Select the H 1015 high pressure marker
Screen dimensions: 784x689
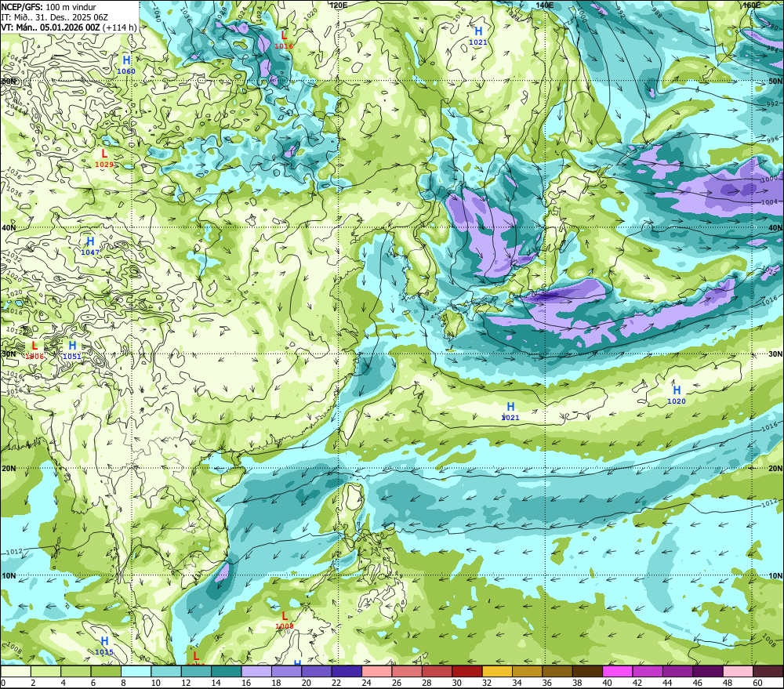click(104, 646)
